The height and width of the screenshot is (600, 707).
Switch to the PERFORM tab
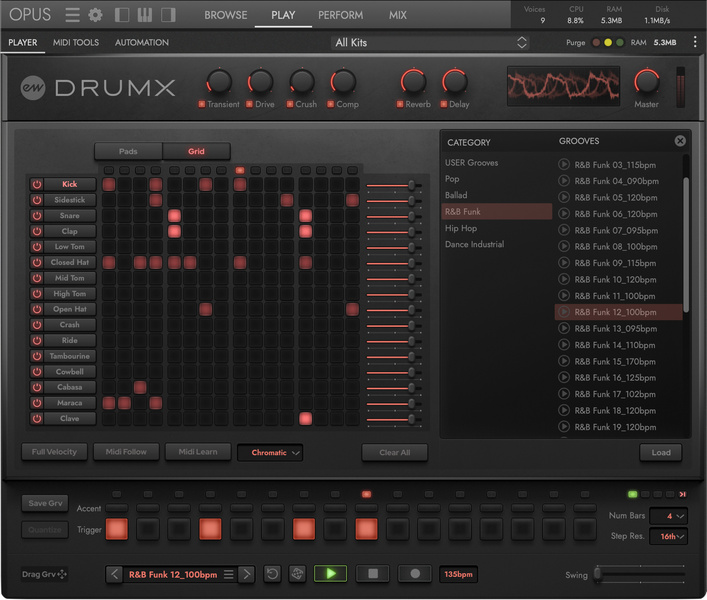click(x=340, y=15)
